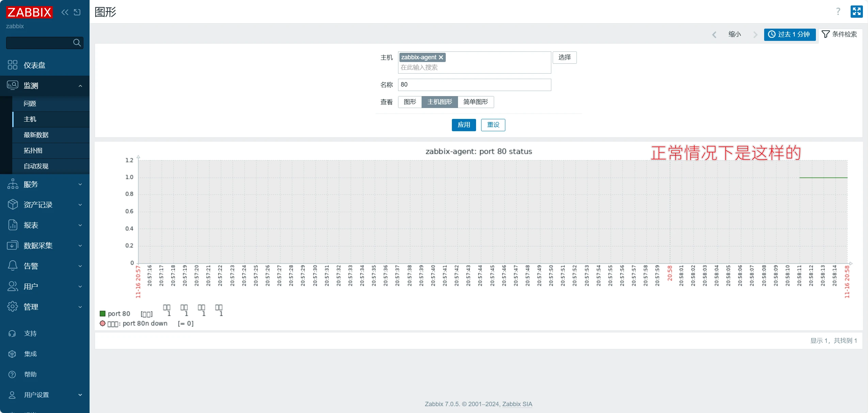
Task: Remove zabbix-agent host tag
Action: 441,57
